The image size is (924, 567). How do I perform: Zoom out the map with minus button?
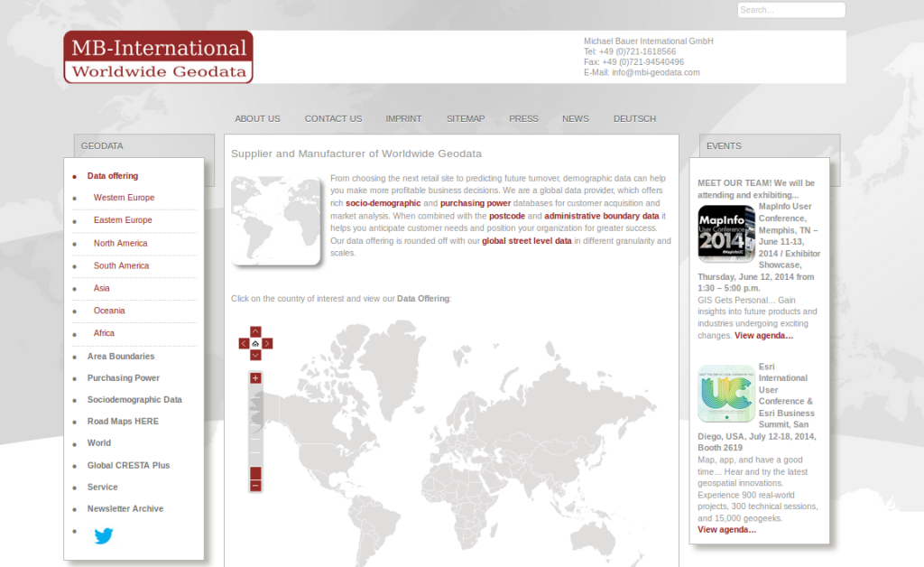click(x=255, y=486)
